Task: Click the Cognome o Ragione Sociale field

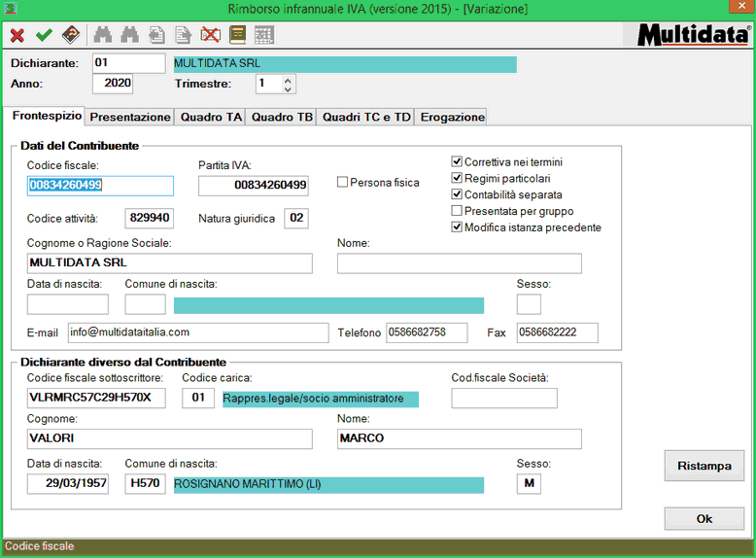Action: click(x=170, y=263)
